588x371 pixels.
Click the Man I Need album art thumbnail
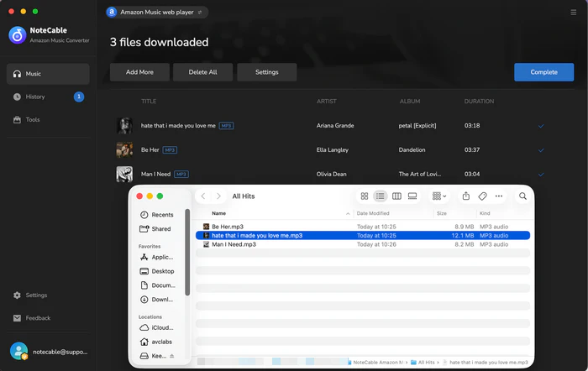pyautogui.click(x=124, y=175)
